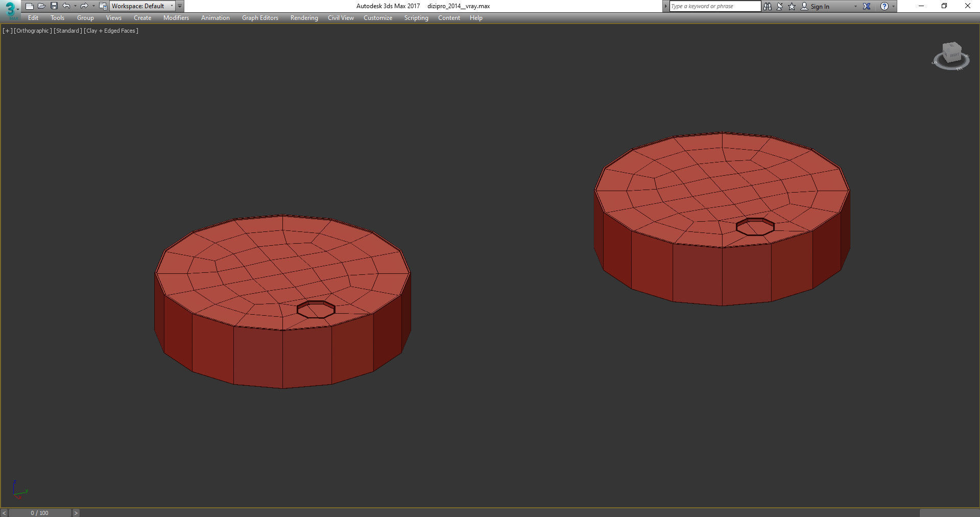Open the Quick Access Toolbar customize arrow
The width and height of the screenshot is (980, 517).
tap(180, 6)
